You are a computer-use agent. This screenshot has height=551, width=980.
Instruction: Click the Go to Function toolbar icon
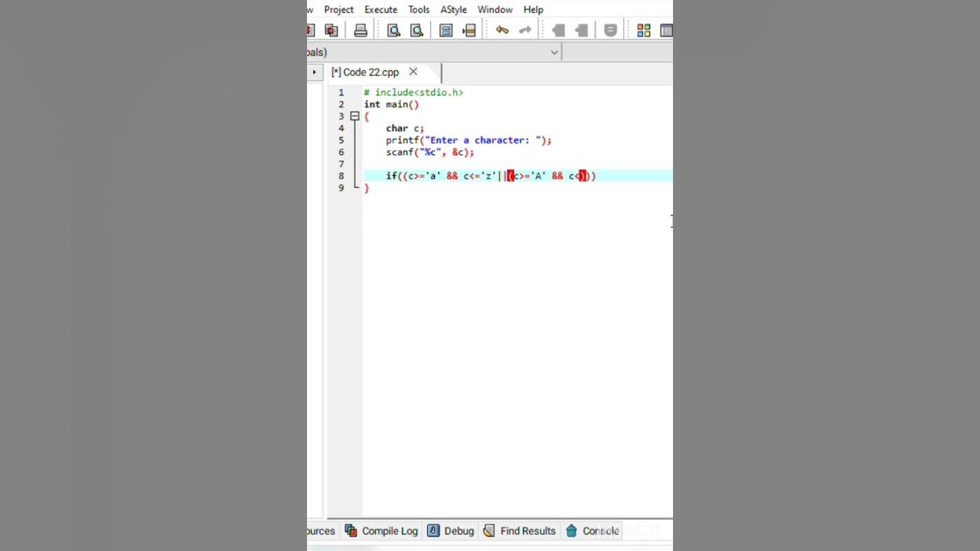446,31
